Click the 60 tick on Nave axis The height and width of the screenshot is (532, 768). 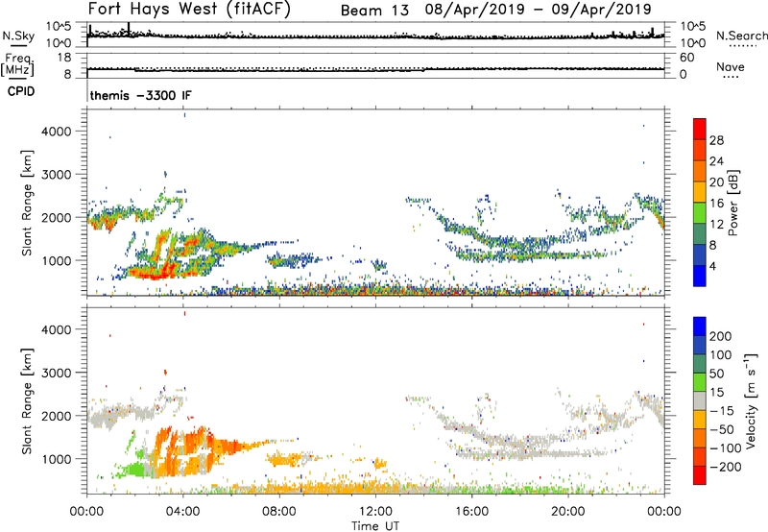687,58
